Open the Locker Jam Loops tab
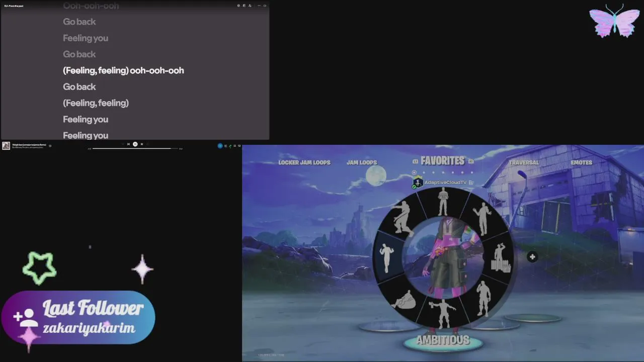The width and height of the screenshot is (644, 362). click(304, 162)
